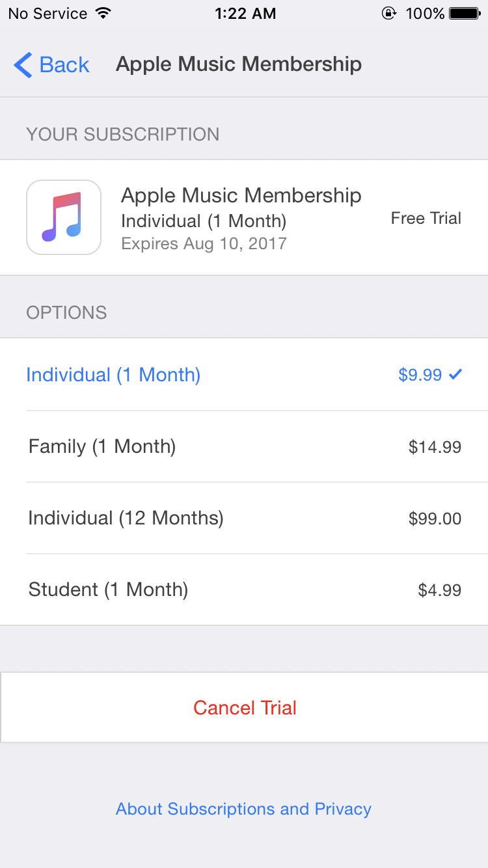Tap the 1:22 AM status bar clock

coord(245,13)
